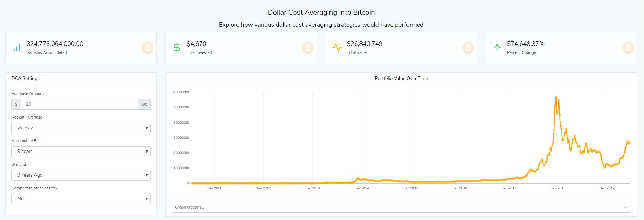Click the Repeat Purchase label
644x220 pixels.
tap(27, 117)
